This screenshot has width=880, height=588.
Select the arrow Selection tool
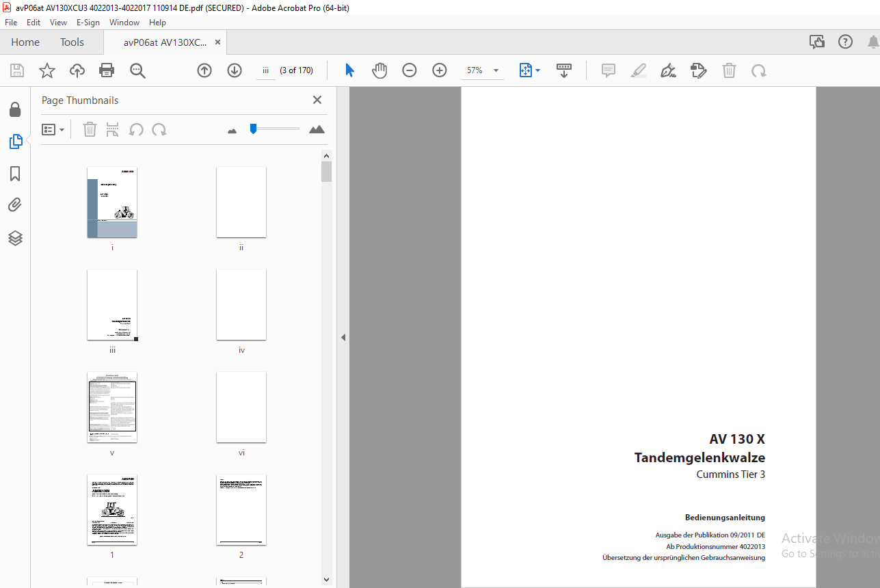point(349,70)
